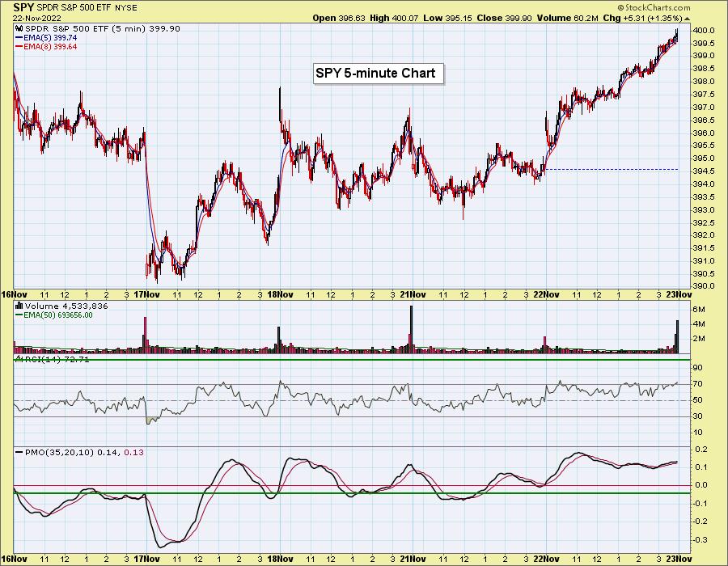Viewport: 728px width, 566px height.
Task: Click the High 400.07 value
Action: click(394, 18)
